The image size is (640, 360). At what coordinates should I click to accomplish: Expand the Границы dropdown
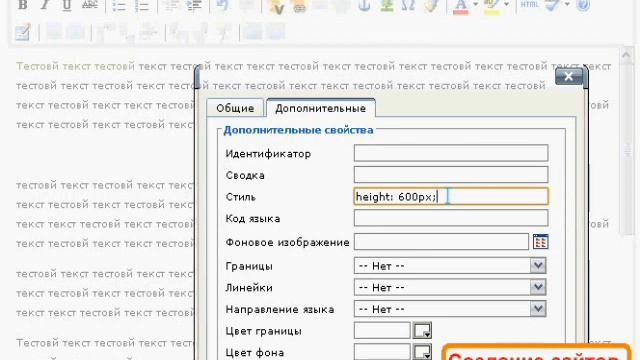tap(538, 266)
